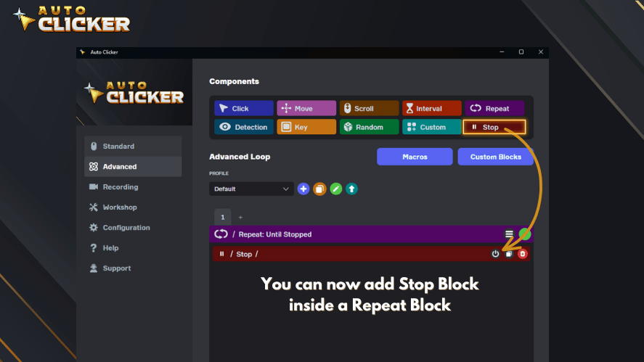The width and height of the screenshot is (644, 362).
Task: Open the Macros panel
Action: [415, 157]
